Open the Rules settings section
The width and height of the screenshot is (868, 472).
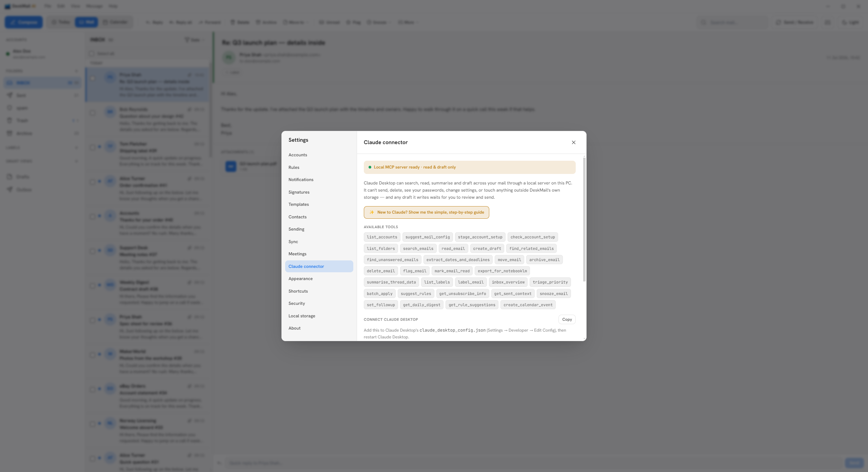click(x=319, y=168)
